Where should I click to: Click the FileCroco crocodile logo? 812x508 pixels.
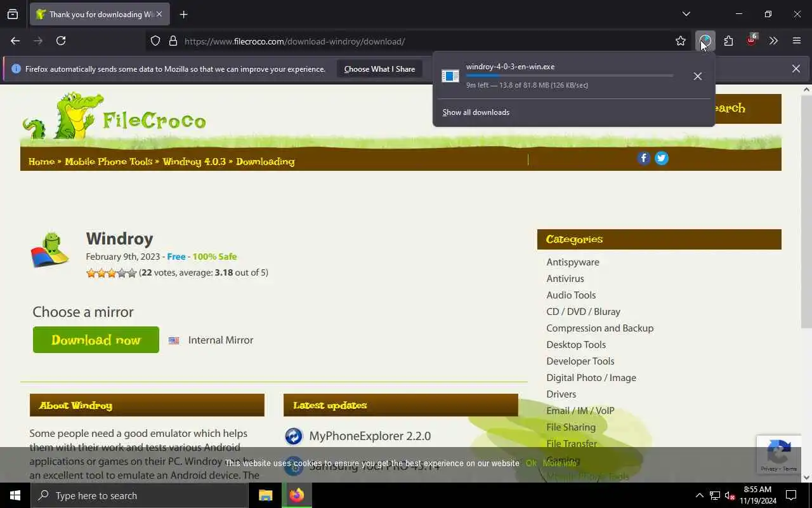[x=114, y=117]
